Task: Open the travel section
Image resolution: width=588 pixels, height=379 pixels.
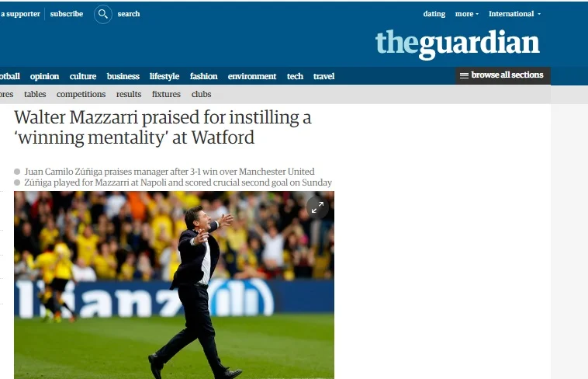Action: point(323,76)
